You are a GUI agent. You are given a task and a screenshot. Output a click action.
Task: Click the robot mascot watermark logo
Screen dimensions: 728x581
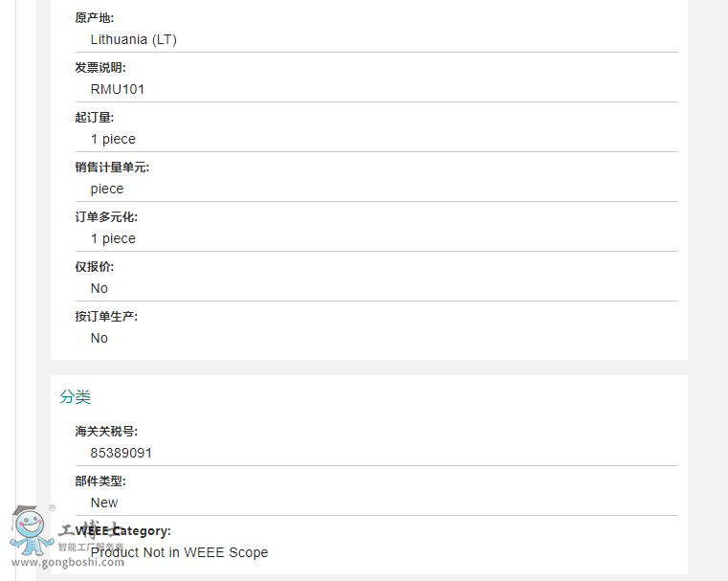pyautogui.click(x=32, y=530)
